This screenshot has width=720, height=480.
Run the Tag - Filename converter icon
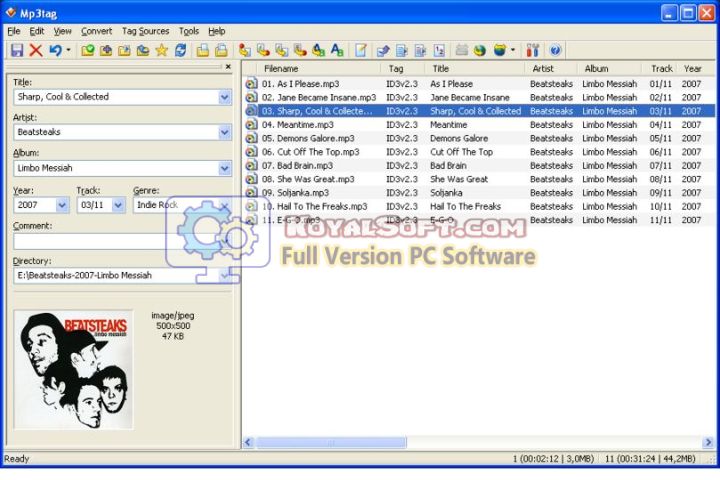(245, 50)
